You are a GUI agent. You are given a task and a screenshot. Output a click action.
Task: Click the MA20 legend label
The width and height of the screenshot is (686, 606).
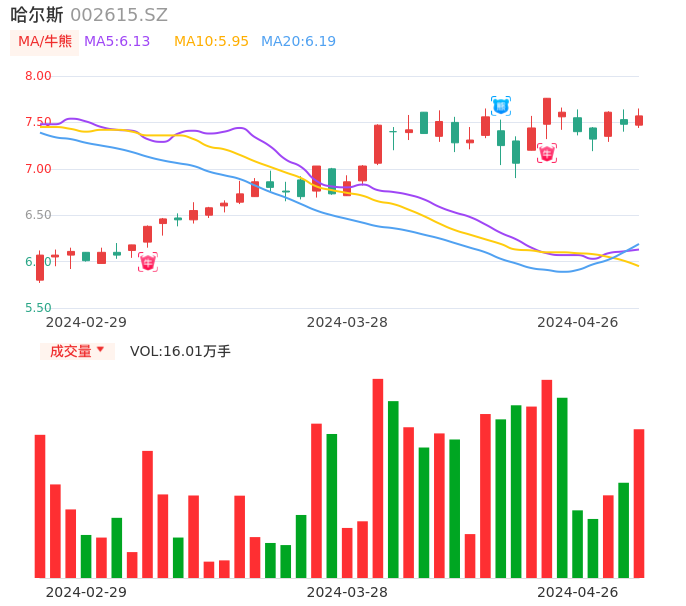coord(298,42)
